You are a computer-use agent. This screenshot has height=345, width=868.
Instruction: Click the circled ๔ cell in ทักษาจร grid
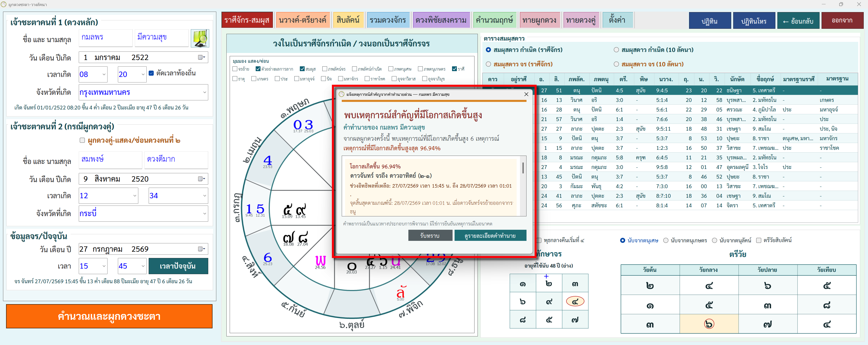[575, 302]
